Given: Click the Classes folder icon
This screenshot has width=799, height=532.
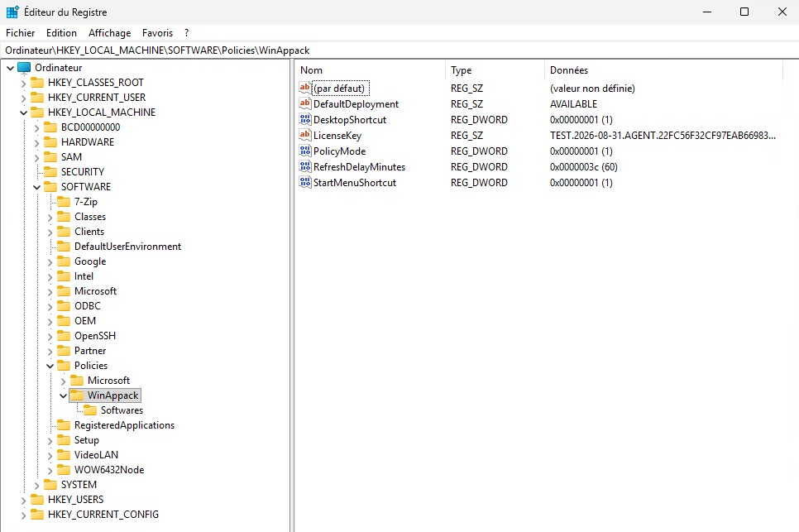Looking at the screenshot, I should pos(64,217).
